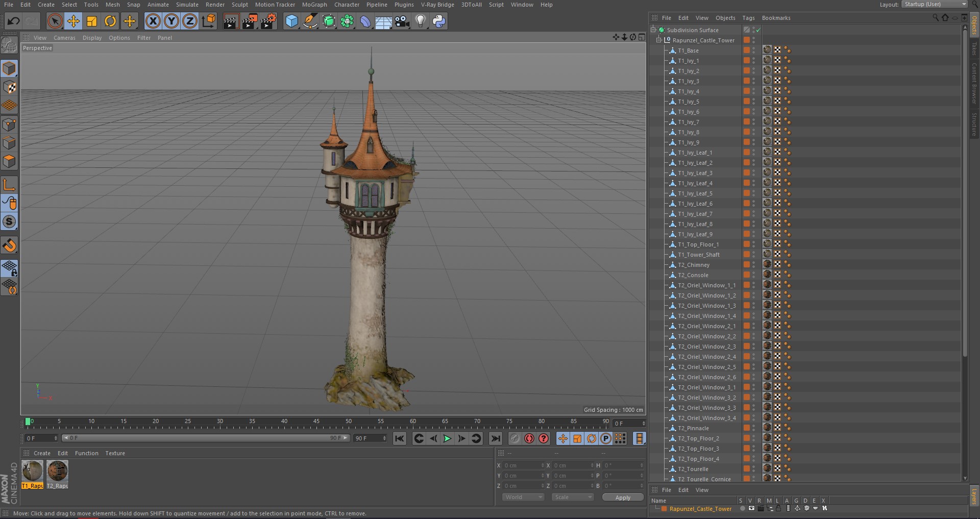This screenshot has height=519, width=980.
Task: Open Edit Render Settings icon
Action: click(x=268, y=21)
